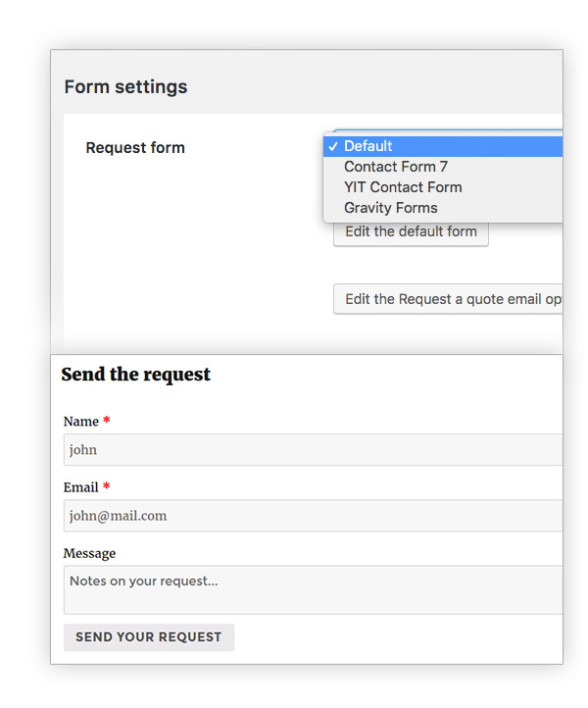Choose Contact Form 7 from the list
Viewport: 588px width, 708px height.
click(x=443, y=167)
